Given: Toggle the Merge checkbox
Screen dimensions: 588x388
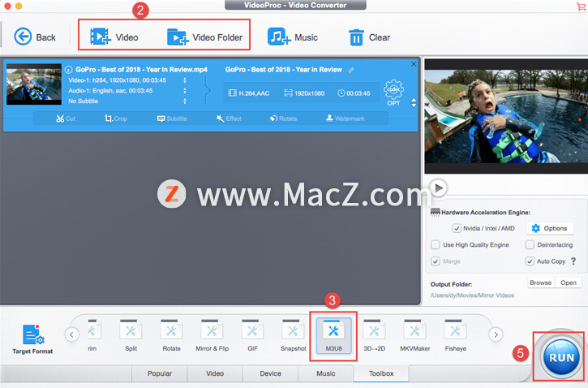Looking at the screenshot, I should coord(435,261).
